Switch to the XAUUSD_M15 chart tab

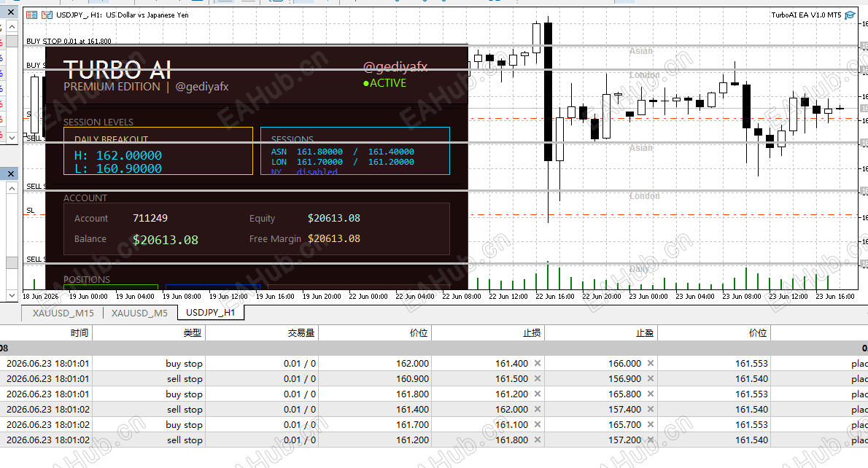pos(63,313)
